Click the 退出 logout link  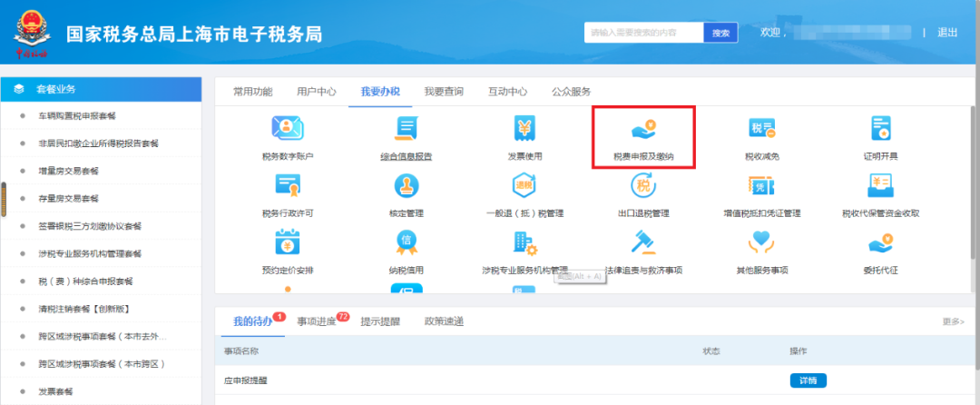946,33
